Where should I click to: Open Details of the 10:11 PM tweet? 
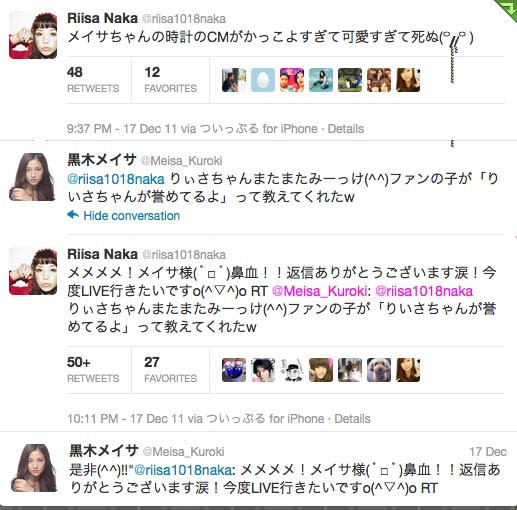tap(352, 419)
